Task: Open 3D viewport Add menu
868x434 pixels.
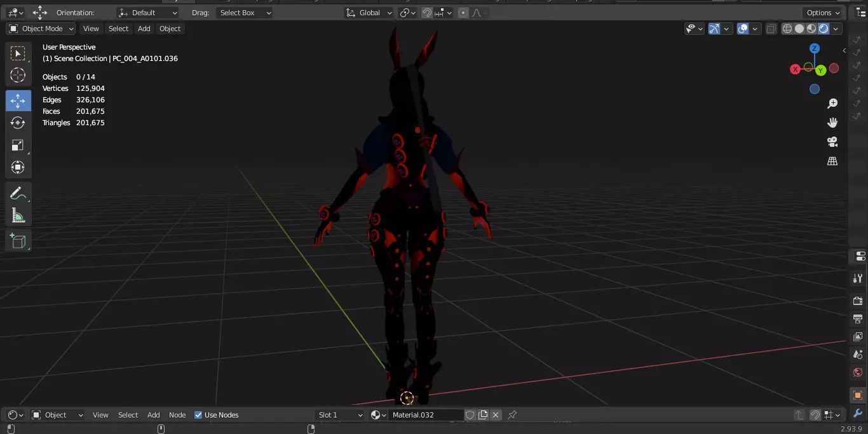Action: [144, 29]
